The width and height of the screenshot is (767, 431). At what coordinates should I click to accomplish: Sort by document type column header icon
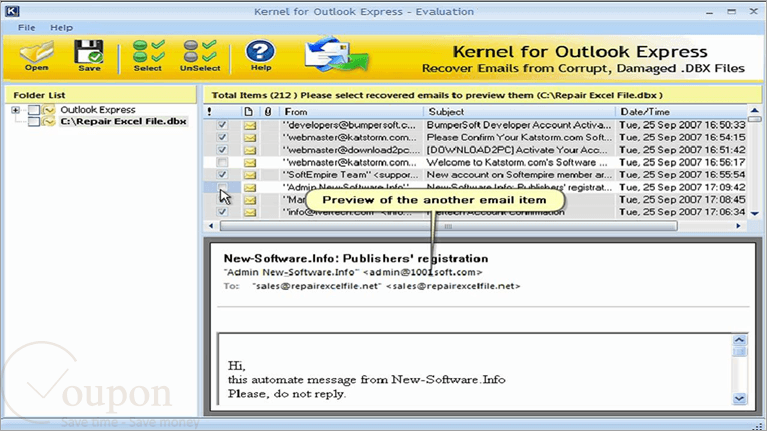coord(248,112)
